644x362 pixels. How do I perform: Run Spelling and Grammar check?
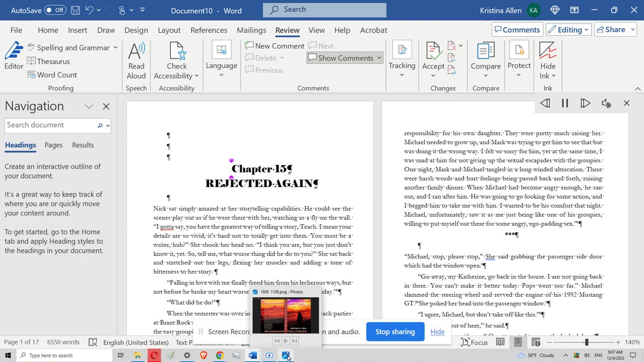coord(68,48)
